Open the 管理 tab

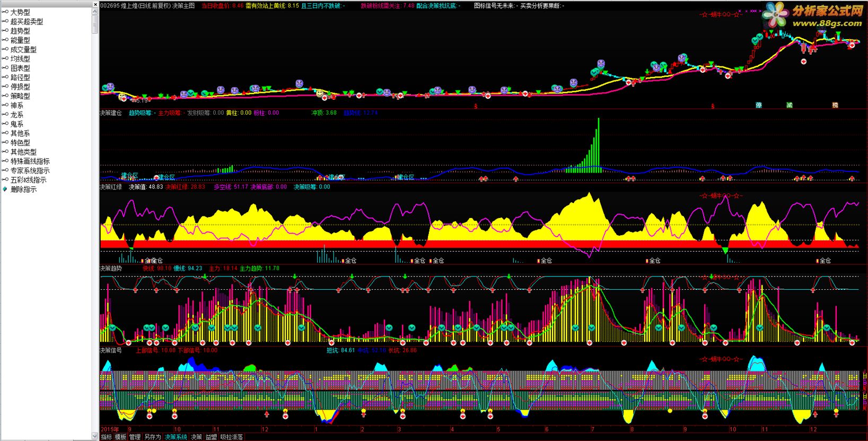coord(135,437)
